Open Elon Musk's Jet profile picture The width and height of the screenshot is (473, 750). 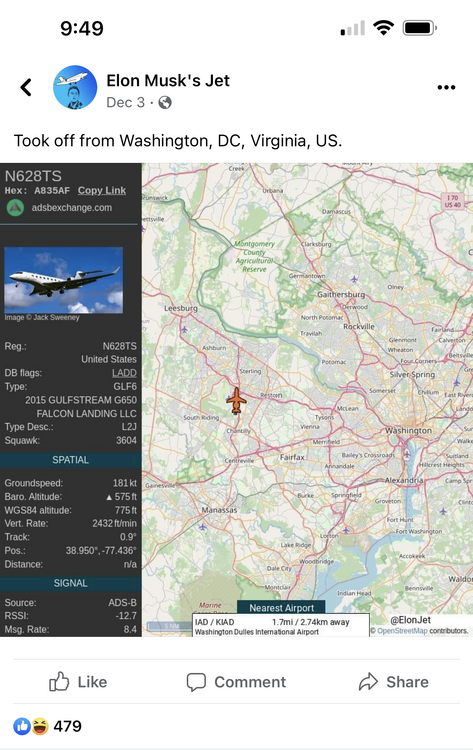pos(75,88)
